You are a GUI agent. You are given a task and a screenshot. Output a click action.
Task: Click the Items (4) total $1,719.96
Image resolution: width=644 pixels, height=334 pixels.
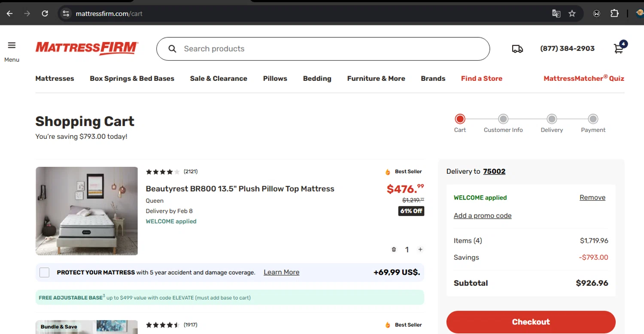click(x=594, y=241)
